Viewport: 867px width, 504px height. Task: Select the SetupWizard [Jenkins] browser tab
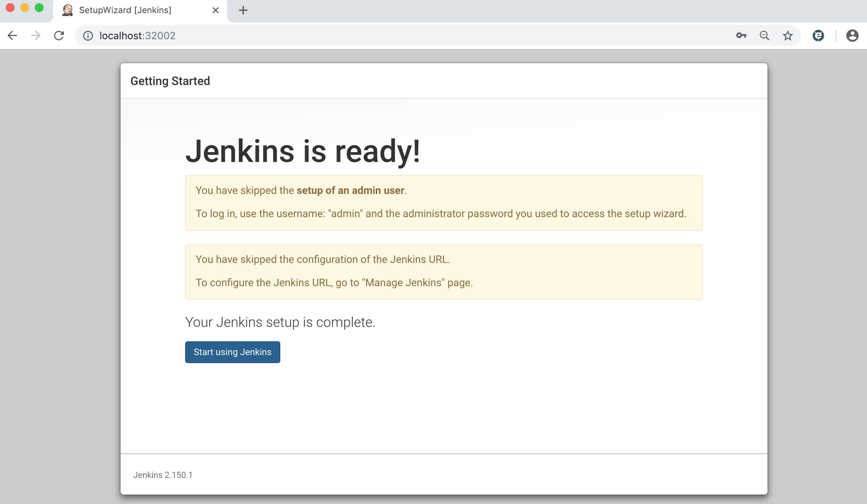125,10
